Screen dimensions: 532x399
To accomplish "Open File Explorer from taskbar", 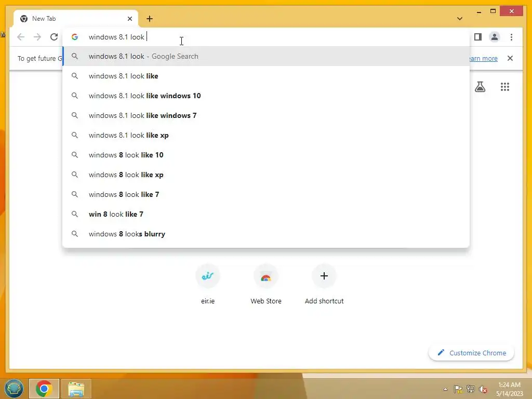I will [x=76, y=389].
